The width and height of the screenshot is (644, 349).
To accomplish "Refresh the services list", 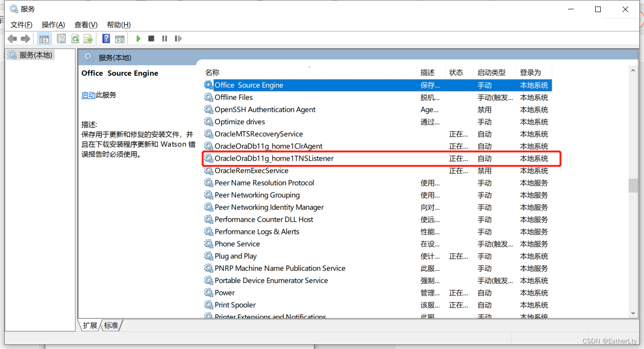I will click(75, 39).
